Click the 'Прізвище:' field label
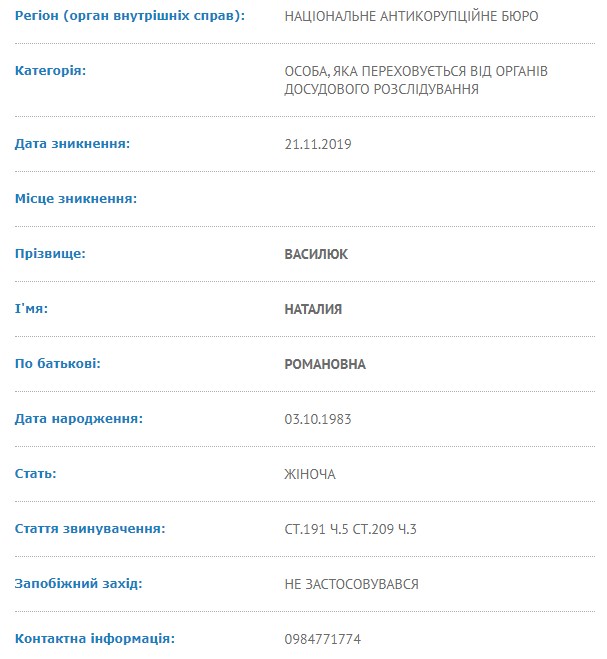The image size is (607, 659). pos(50,254)
